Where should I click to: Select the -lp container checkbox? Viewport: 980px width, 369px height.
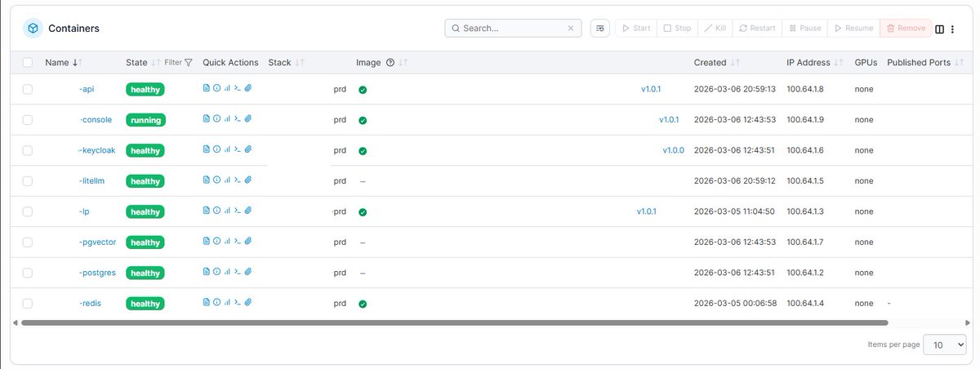click(28, 211)
